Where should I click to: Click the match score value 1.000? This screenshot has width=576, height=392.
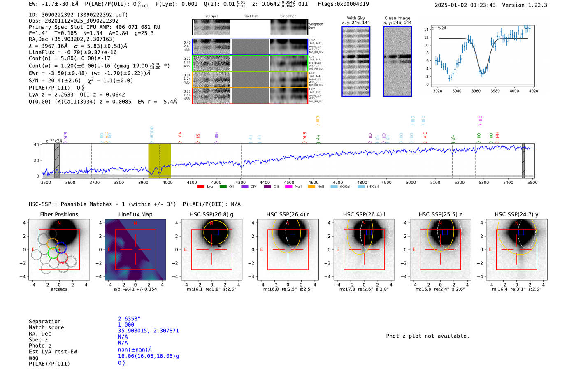click(126, 325)
